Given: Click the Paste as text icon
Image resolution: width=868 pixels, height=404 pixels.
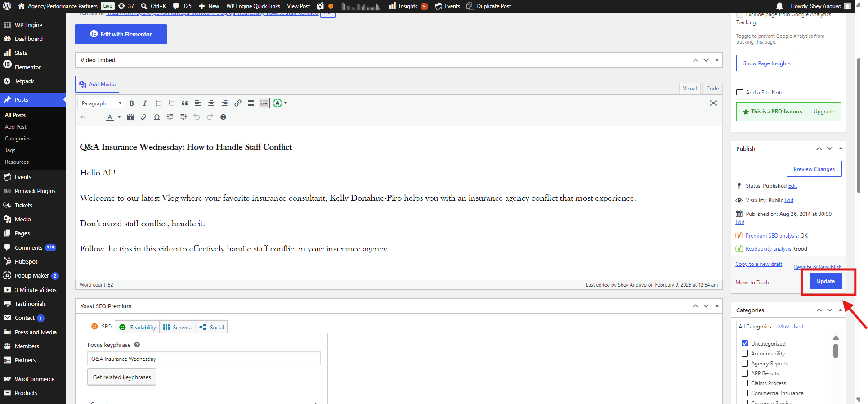Looking at the screenshot, I should (130, 117).
